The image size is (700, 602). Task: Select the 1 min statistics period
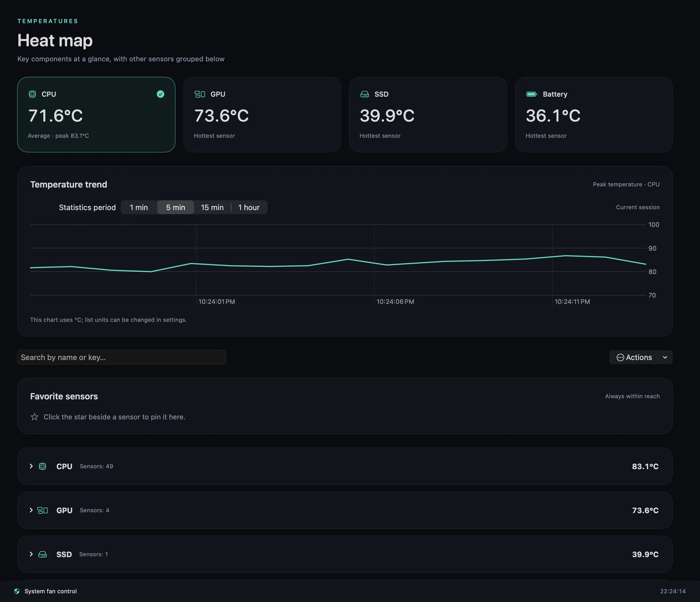pos(139,207)
